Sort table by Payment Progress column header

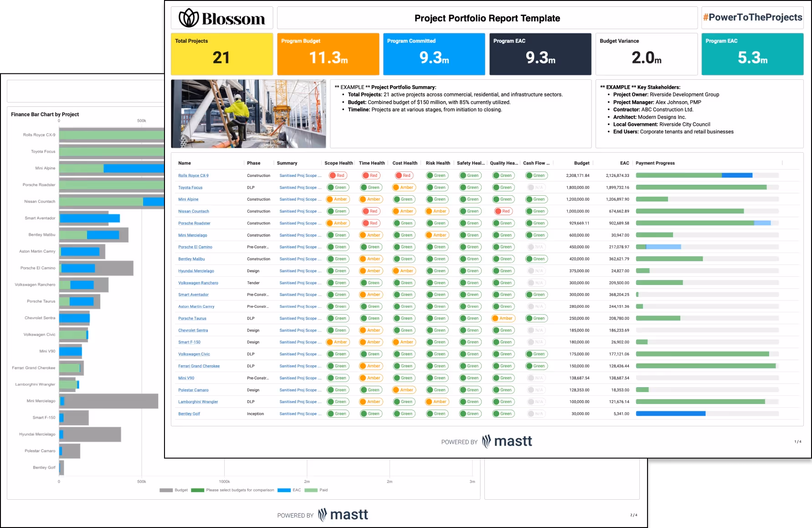655,163
